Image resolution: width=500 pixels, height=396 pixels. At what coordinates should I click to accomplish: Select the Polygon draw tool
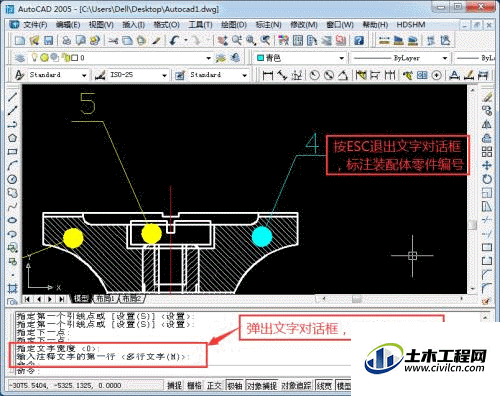click(x=12, y=138)
